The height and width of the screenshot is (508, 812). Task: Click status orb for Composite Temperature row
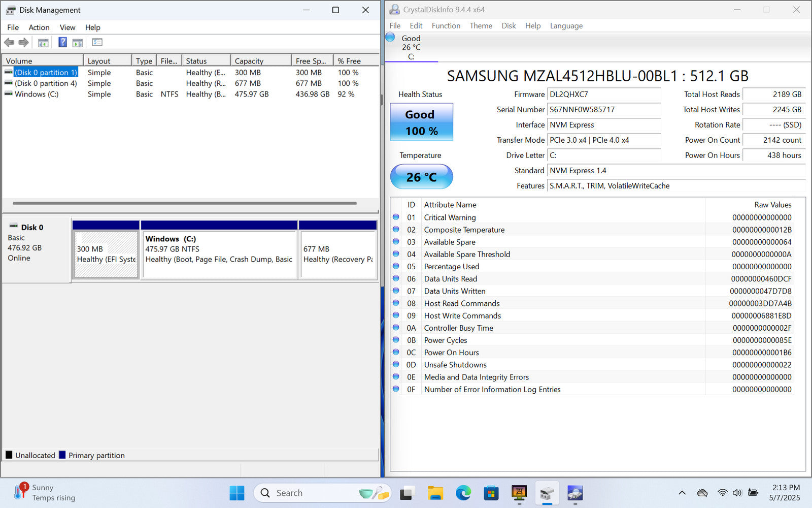click(x=396, y=229)
